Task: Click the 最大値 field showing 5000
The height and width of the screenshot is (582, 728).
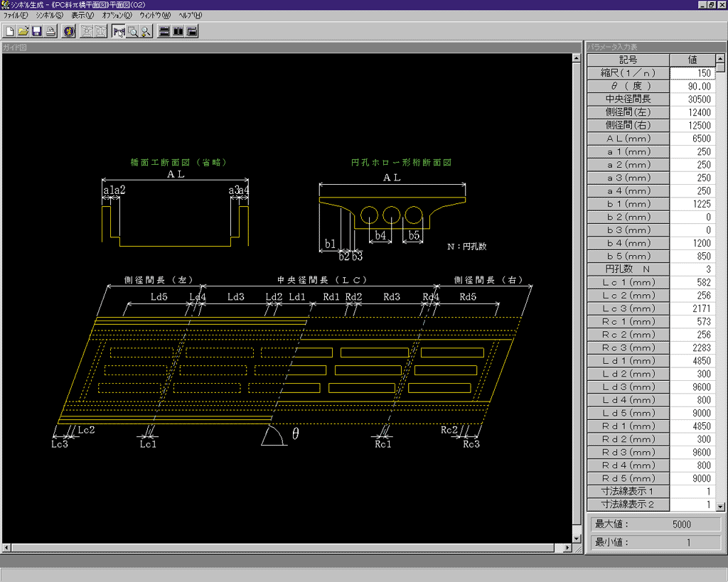Action: [655, 524]
